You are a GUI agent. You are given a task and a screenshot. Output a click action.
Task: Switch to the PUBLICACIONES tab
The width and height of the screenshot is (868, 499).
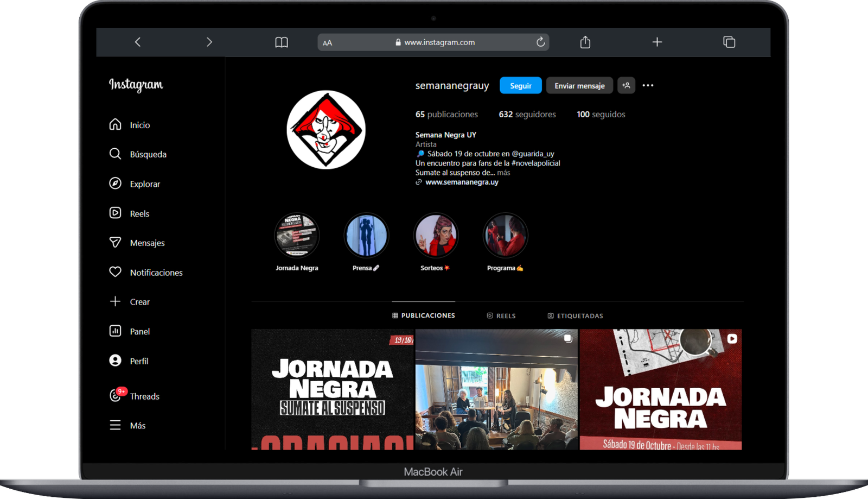(424, 315)
